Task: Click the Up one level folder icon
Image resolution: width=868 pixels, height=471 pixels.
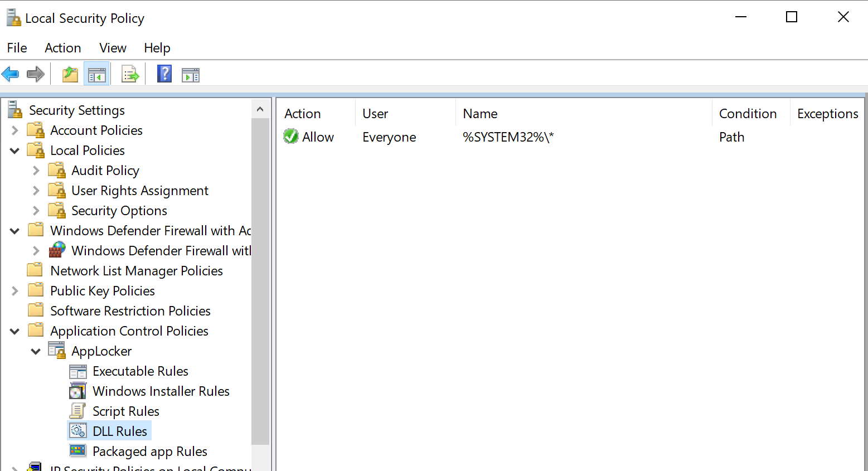Action: coord(70,74)
